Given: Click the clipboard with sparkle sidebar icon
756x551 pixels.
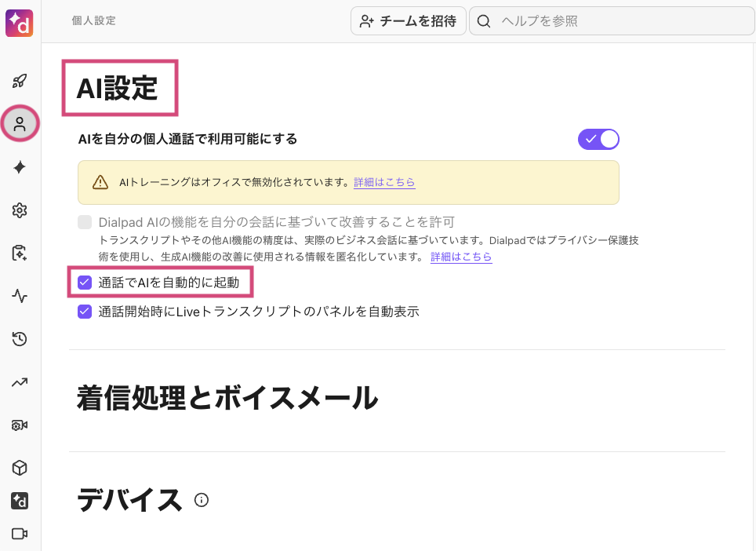Looking at the screenshot, I should click(20, 253).
